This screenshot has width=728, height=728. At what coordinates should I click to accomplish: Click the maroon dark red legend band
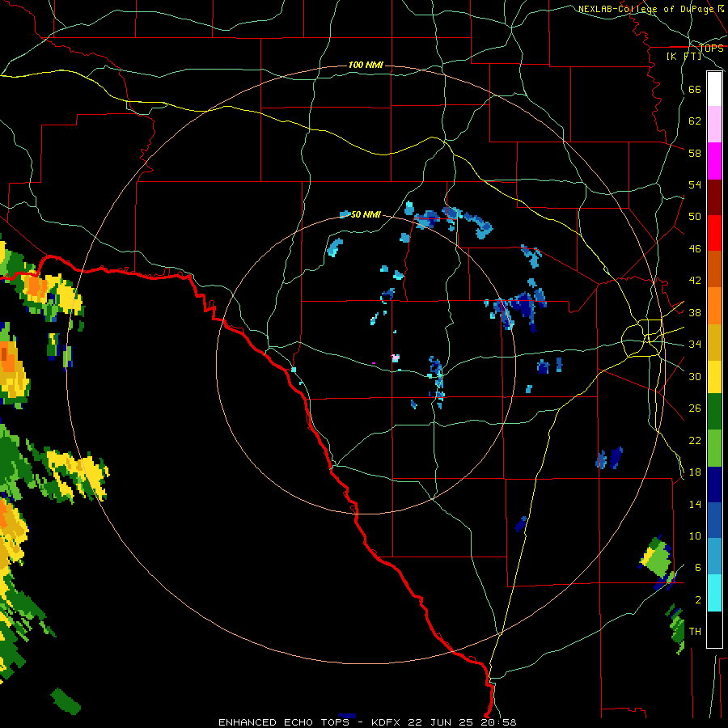(714, 197)
